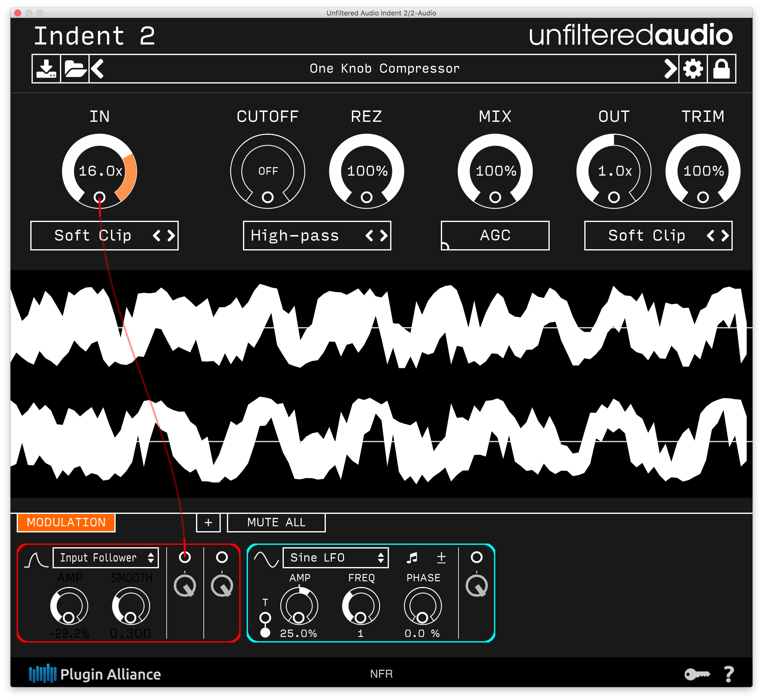Screen dimensions: 763x700
Task: Click the preset name One Knob Compressor
Action: click(x=384, y=69)
